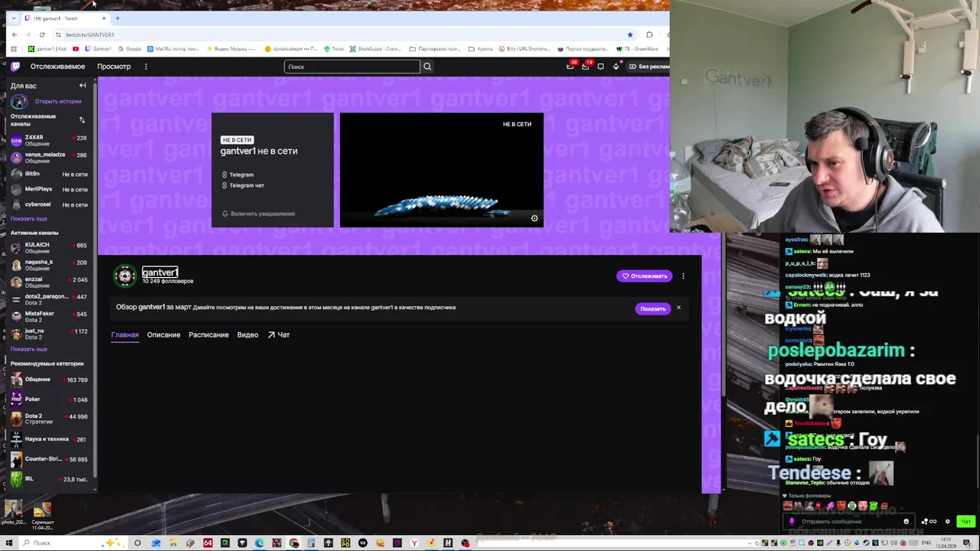Image resolution: width=980 pixels, height=551 pixels.
Task: Open channel points icon under chat
Action: 929,522
